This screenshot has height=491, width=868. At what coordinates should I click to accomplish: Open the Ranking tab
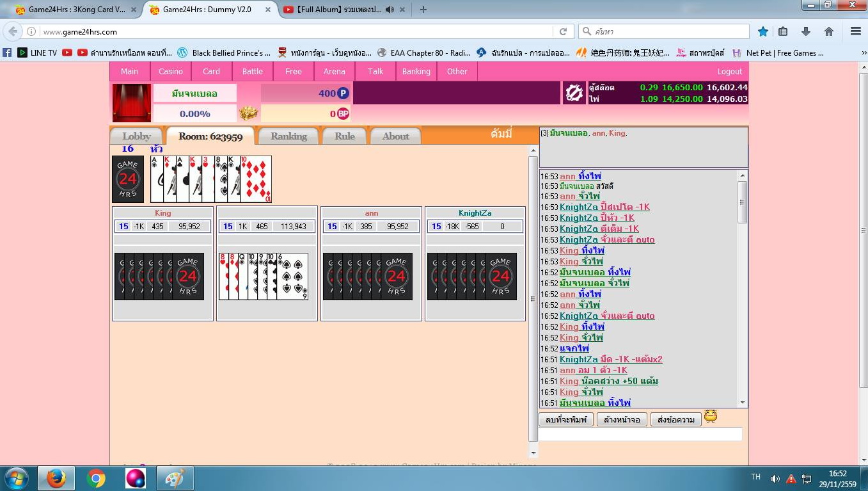coord(288,136)
